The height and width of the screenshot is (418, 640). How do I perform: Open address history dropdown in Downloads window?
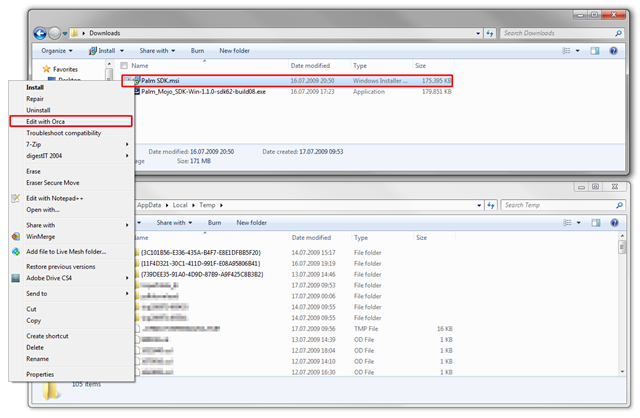[x=478, y=33]
